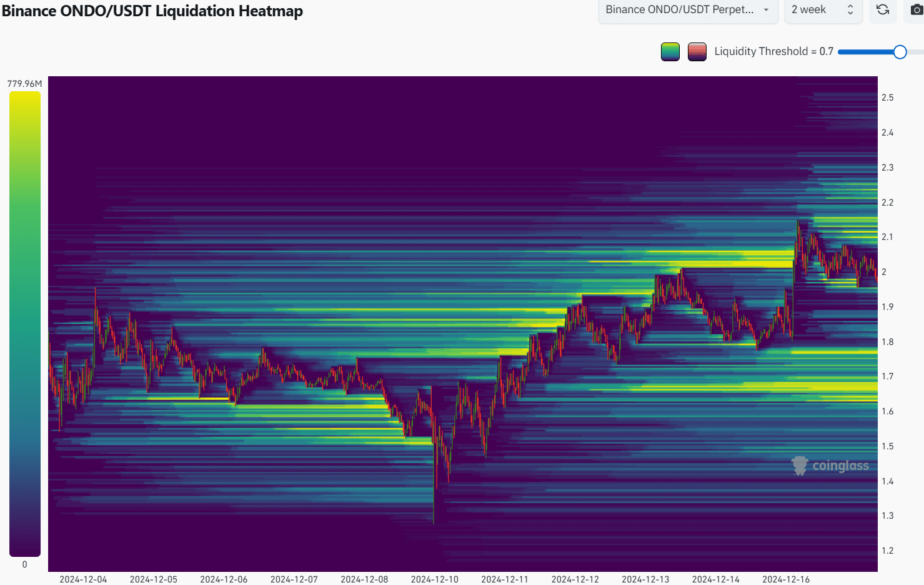Click the 1.2 price axis label
Screen dimensions: 924x585
coord(887,551)
